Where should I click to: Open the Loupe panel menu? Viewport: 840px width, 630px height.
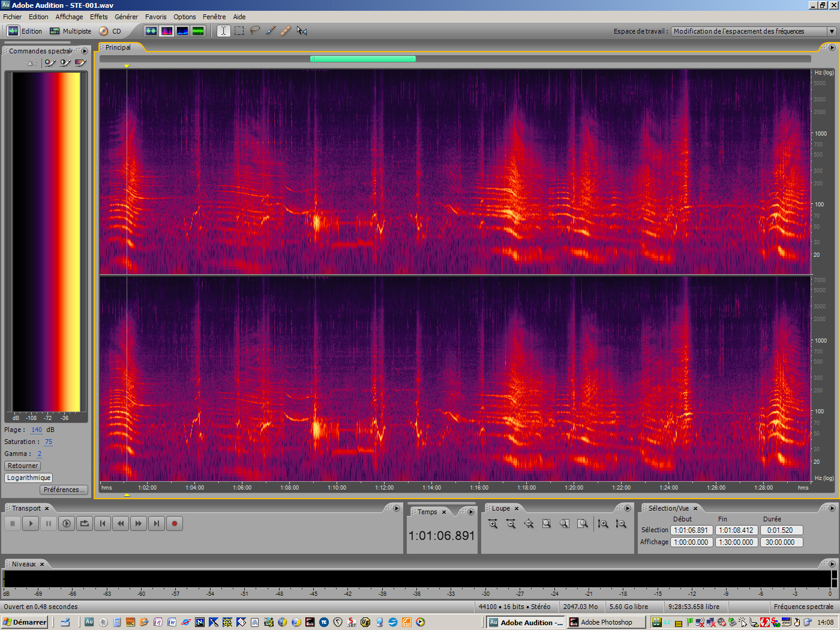pos(628,508)
